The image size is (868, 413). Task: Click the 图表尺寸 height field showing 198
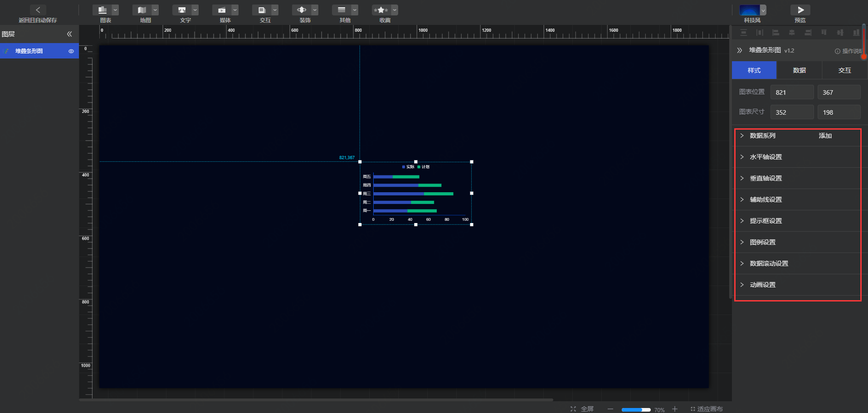(x=839, y=112)
